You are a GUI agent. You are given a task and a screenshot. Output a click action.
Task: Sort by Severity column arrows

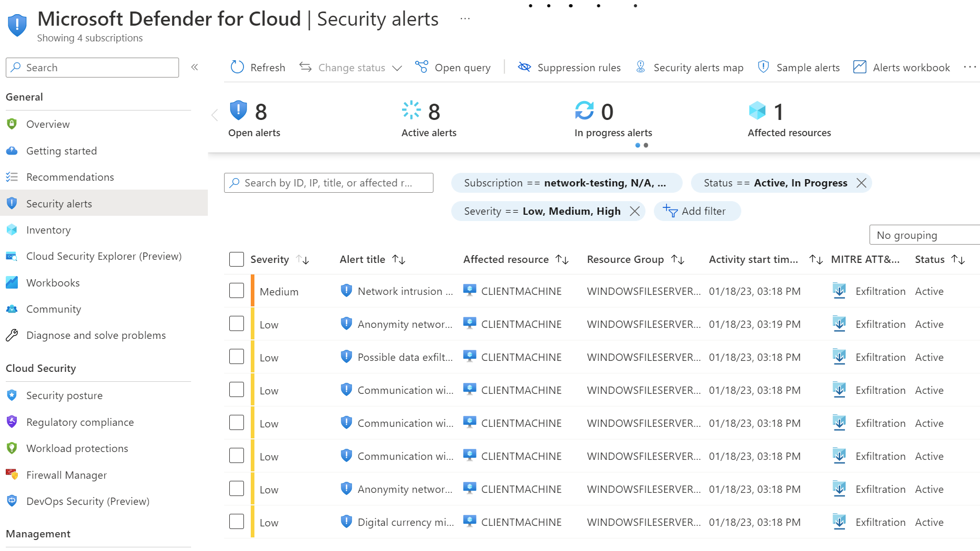[303, 259]
